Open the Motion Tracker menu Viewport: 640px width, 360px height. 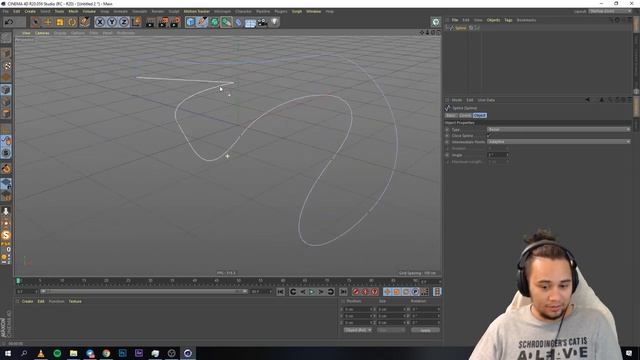point(196,11)
